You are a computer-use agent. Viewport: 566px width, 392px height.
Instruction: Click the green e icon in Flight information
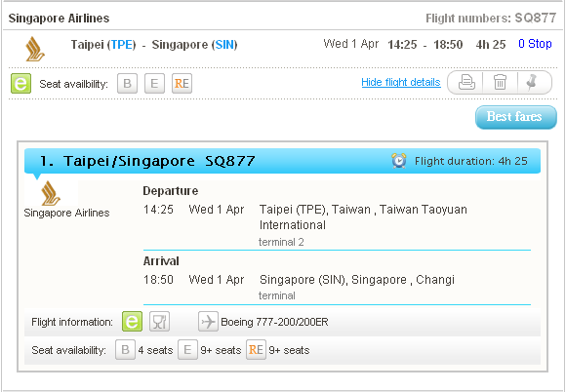pyautogui.click(x=132, y=322)
